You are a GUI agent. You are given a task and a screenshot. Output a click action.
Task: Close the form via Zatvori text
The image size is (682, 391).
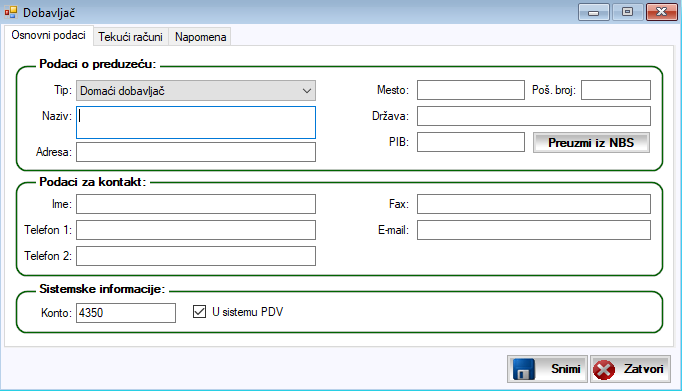(x=643, y=369)
